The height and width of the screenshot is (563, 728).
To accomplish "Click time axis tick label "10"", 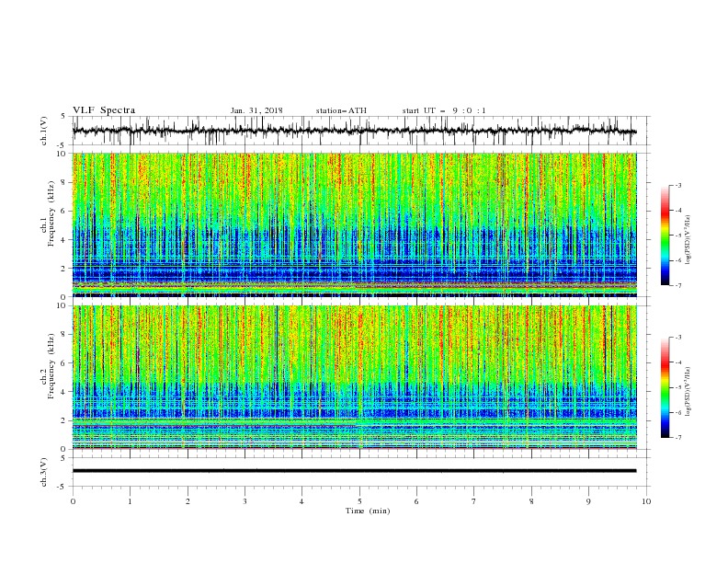I will click(646, 501).
